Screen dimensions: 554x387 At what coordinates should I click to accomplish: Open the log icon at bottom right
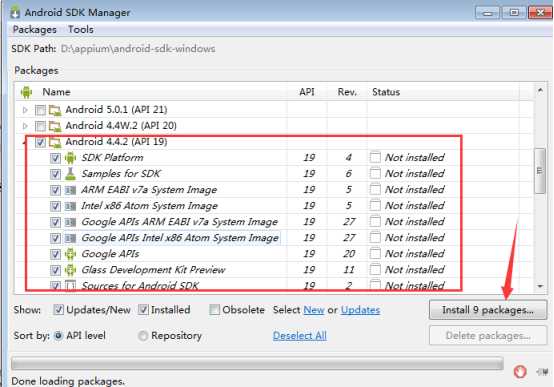(x=542, y=371)
